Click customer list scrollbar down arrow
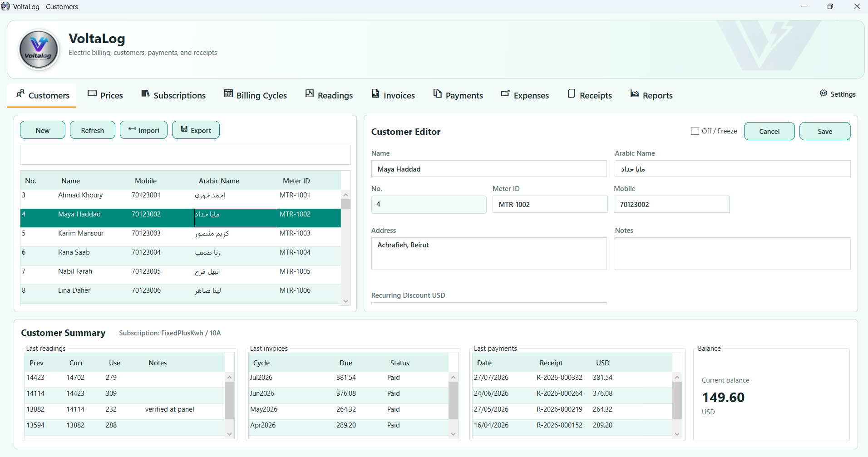 pyautogui.click(x=346, y=301)
